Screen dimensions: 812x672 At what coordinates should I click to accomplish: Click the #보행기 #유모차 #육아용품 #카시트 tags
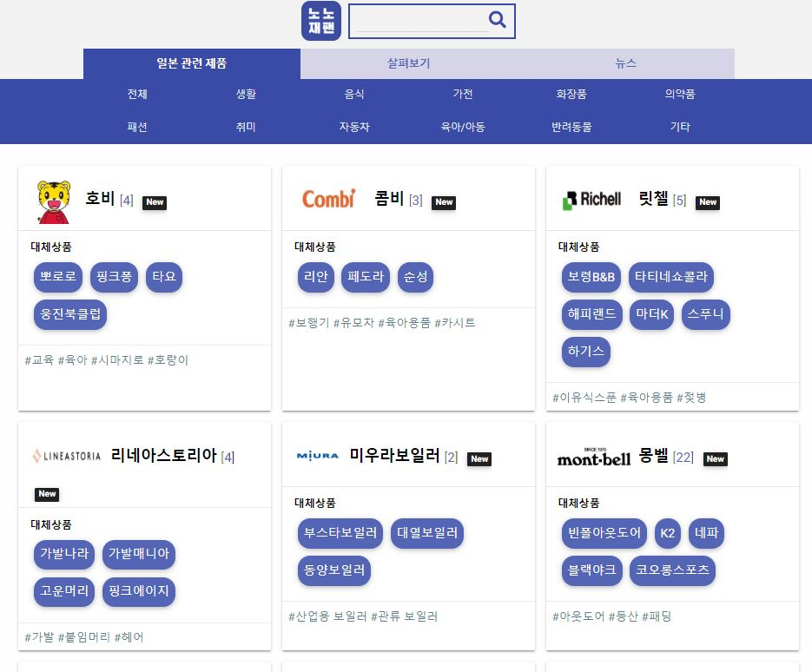click(381, 322)
